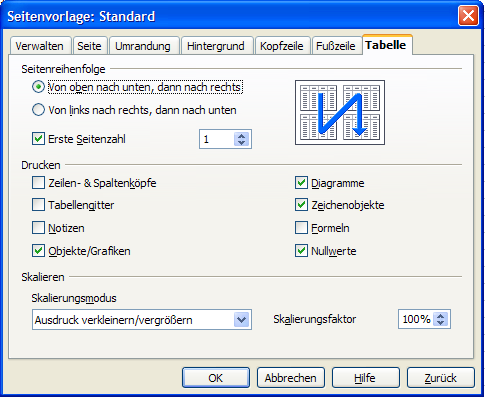Uncheck Objekte/Grafiken checkbox
This screenshot has height=397, width=485.
tap(38, 251)
